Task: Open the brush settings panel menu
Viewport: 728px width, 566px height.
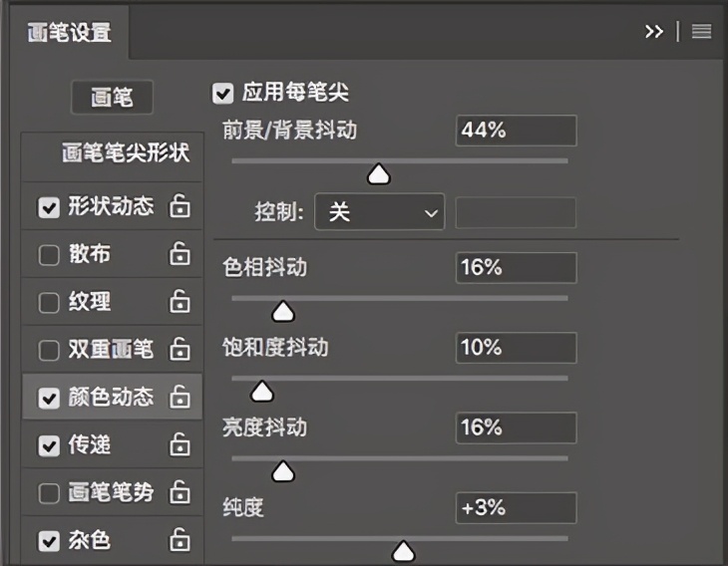Action: [x=701, y=32]
